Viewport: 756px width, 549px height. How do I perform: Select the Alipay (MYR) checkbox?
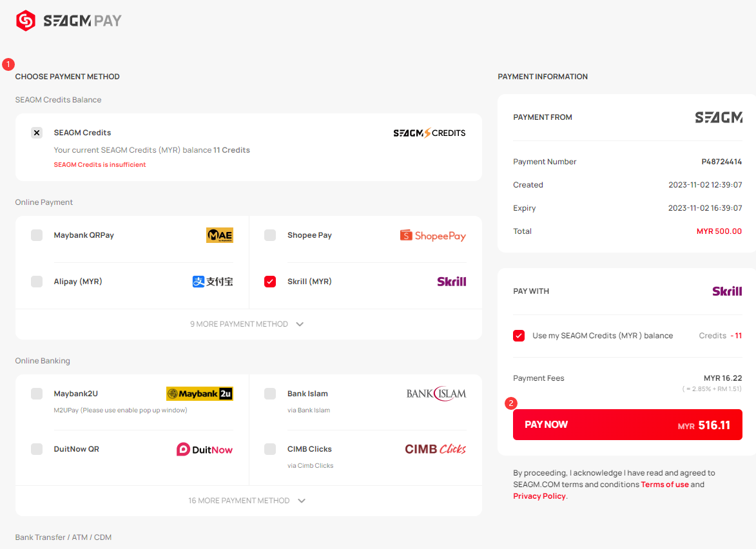[37, 282]
